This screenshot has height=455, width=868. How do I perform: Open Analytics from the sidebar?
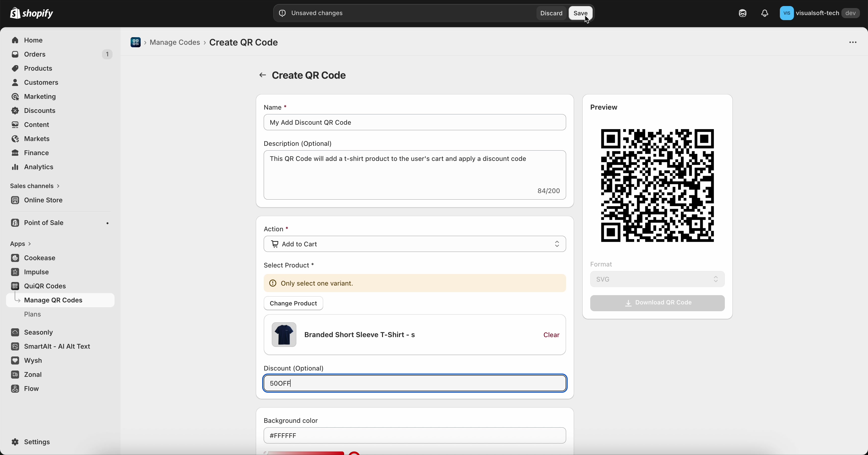pos(38,167)
